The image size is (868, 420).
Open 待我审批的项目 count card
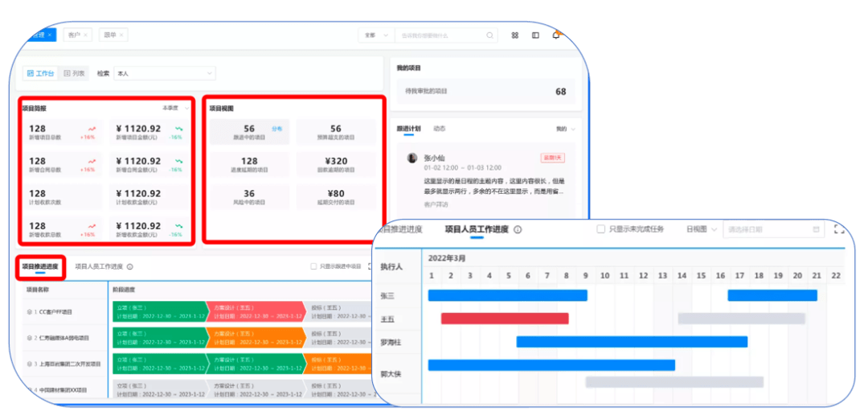[485, 92]
